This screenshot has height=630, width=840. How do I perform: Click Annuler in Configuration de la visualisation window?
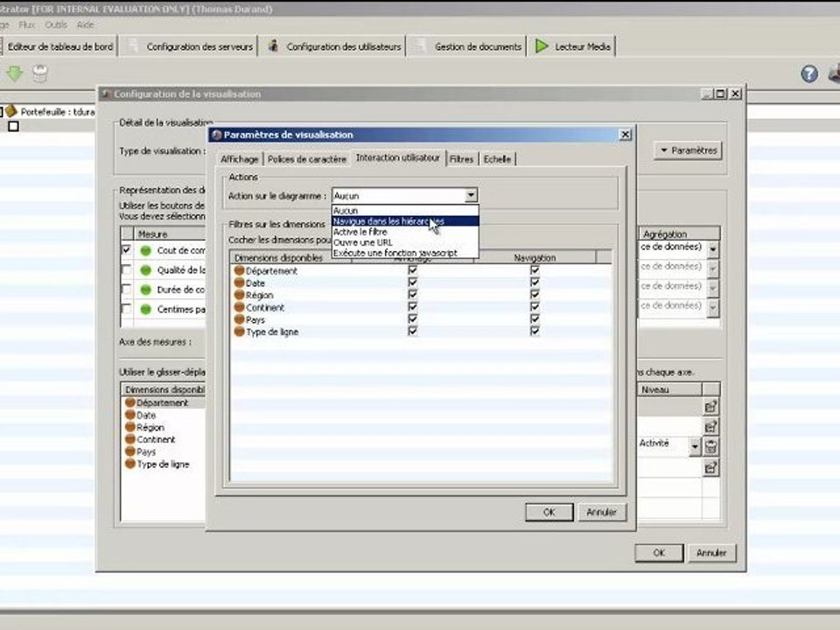(x=711, y=553)
